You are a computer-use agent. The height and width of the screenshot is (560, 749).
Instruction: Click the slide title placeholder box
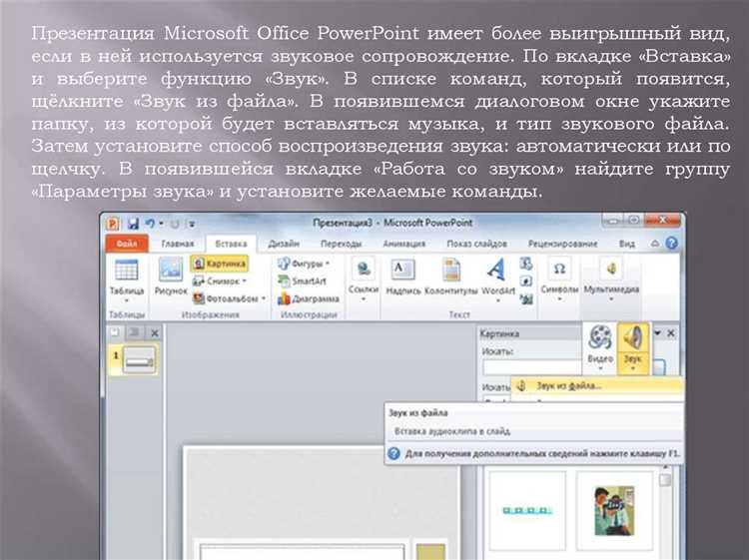(302, 551)
